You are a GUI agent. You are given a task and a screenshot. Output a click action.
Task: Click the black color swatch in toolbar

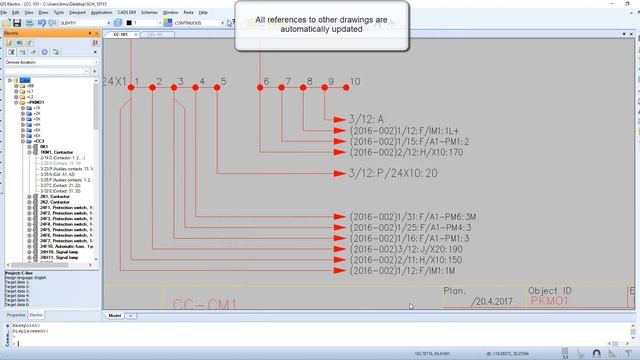tap(129, 23)
